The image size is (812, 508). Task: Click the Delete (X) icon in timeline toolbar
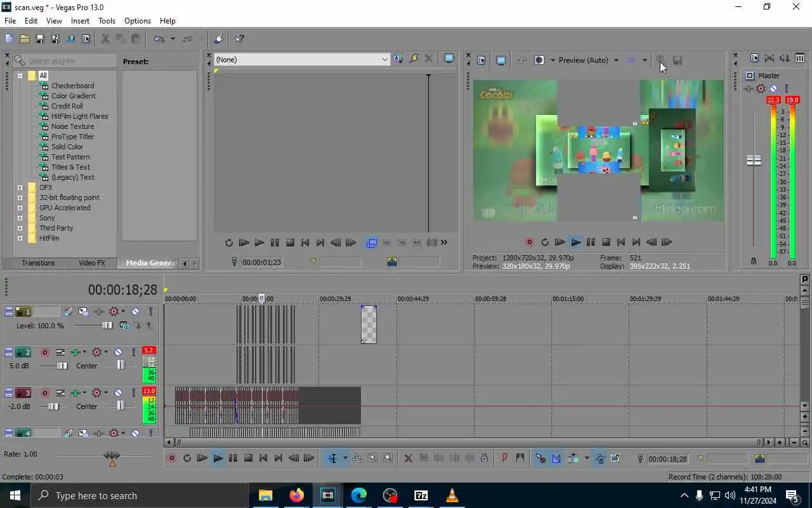(409, 458)
